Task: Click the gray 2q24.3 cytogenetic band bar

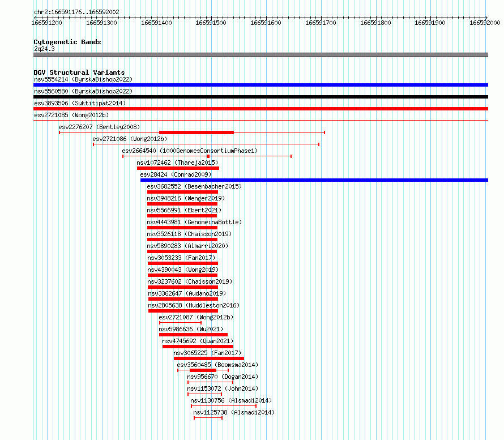Action: (260, 55)
